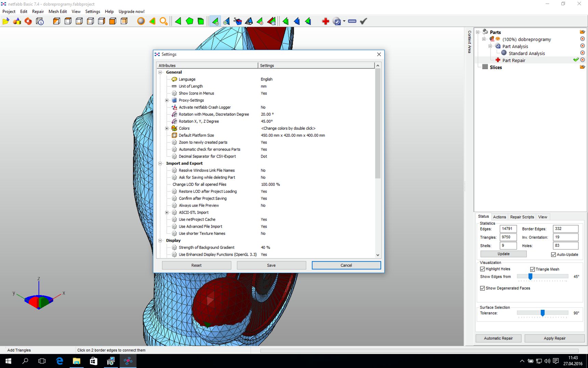The image size is (588, 368).
Task: Click the red remove icon on dobreprogramy row
Action: tap(583, 39)
